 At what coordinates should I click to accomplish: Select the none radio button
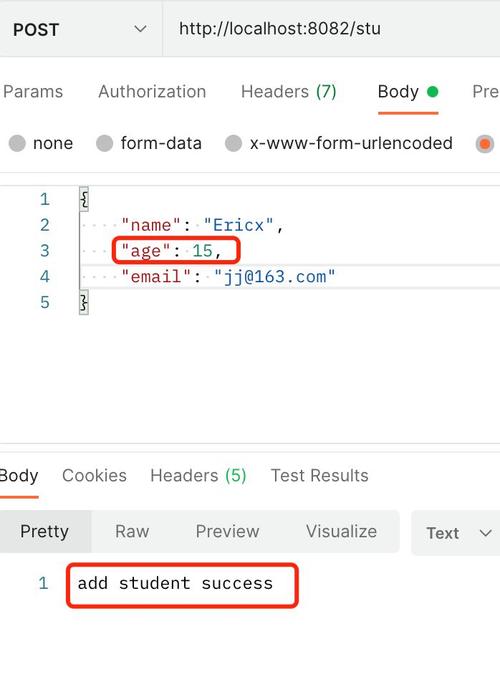pyautogui.click(x=17, y=143)
